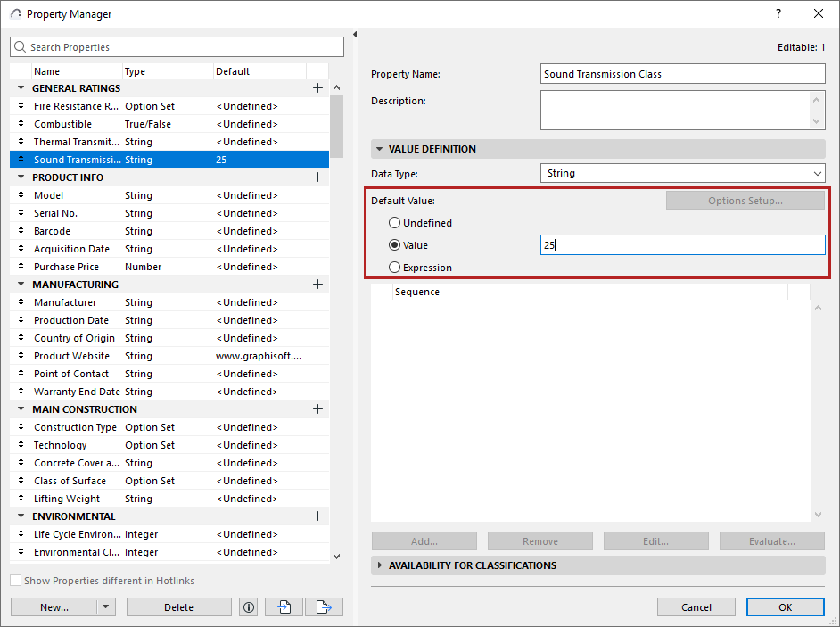Click the Search Properties field
This screenshot has height=627, width=840.
[177, 47]
